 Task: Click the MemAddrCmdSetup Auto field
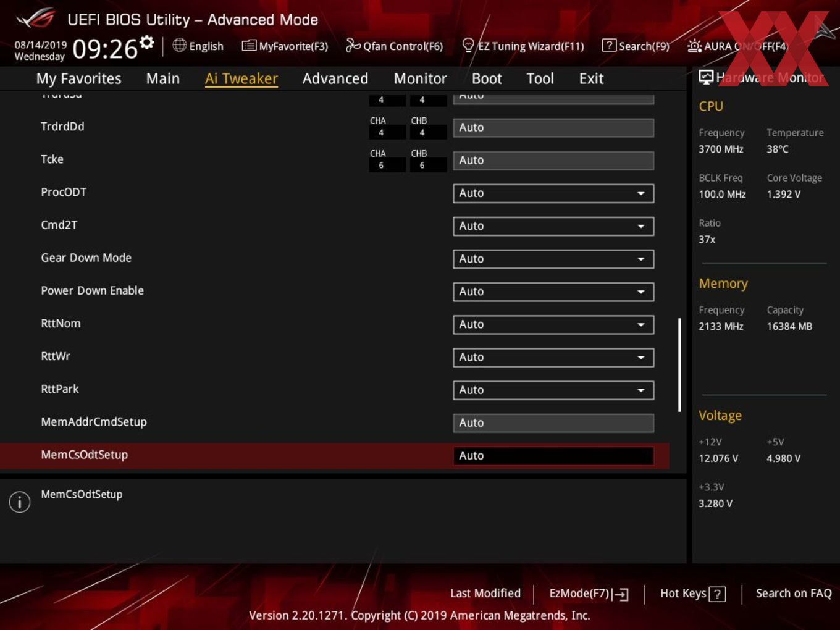pos(553,423)
